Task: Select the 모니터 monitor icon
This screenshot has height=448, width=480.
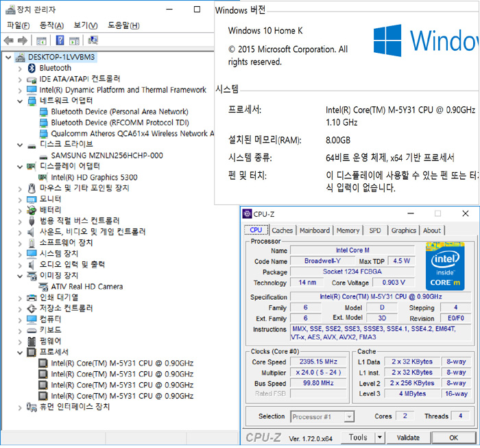Action: tap(32, 200)
